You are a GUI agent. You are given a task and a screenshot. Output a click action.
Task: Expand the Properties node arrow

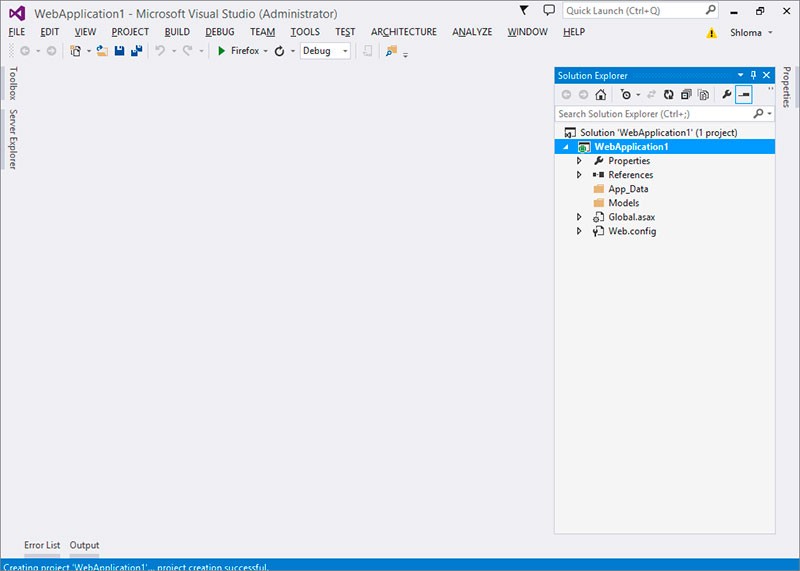click(579, 161)
